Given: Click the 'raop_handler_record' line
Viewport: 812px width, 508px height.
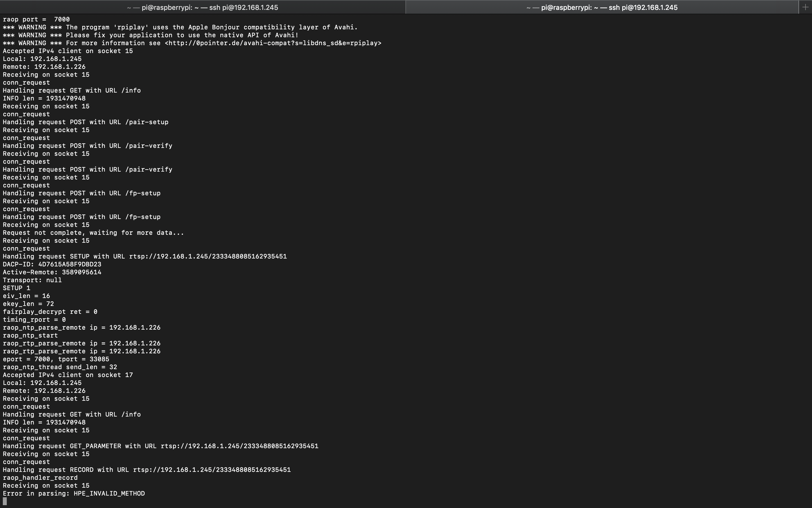Looking at the screenshot, I should coord(40,478).
